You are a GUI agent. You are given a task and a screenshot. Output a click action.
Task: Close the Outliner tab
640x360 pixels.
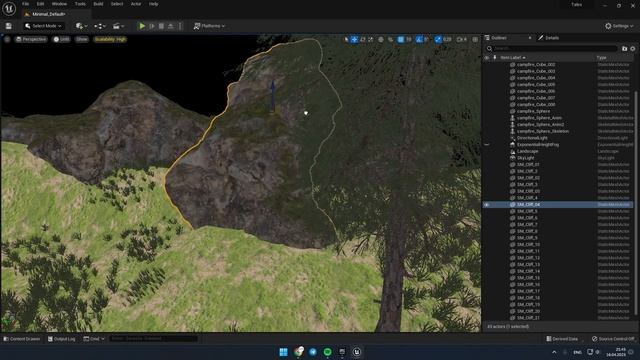pyautogui.click(x=530, y=38)
